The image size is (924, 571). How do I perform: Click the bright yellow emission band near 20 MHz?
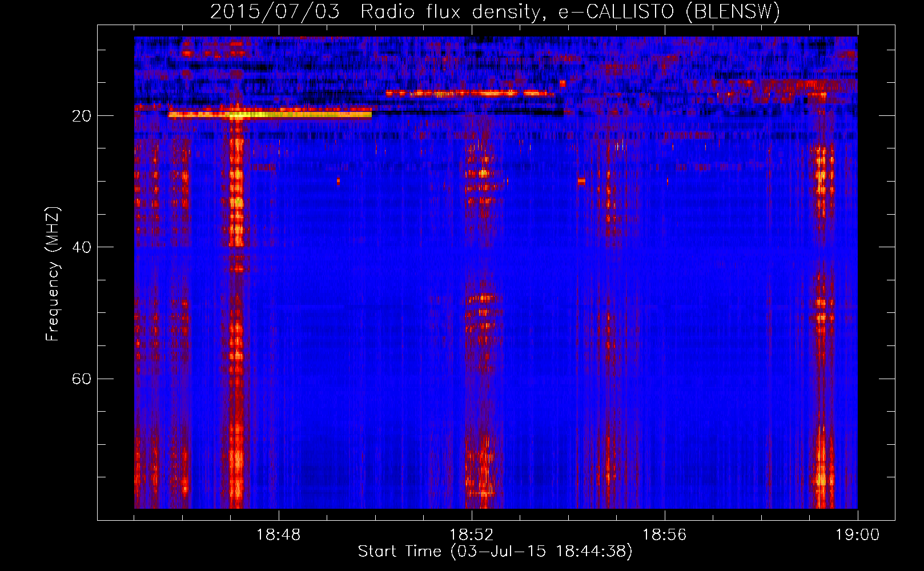pos(270,114)
